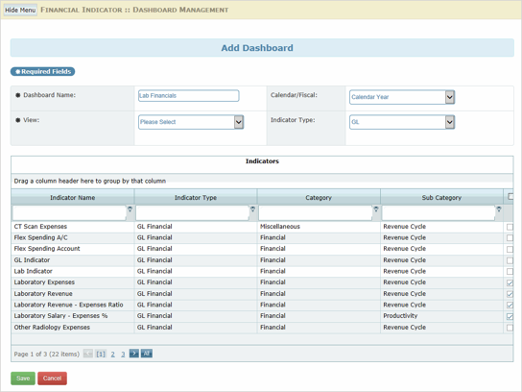The image size is (522, 392).
Task: Tick the select-all header checkbox
Action: 510,196
